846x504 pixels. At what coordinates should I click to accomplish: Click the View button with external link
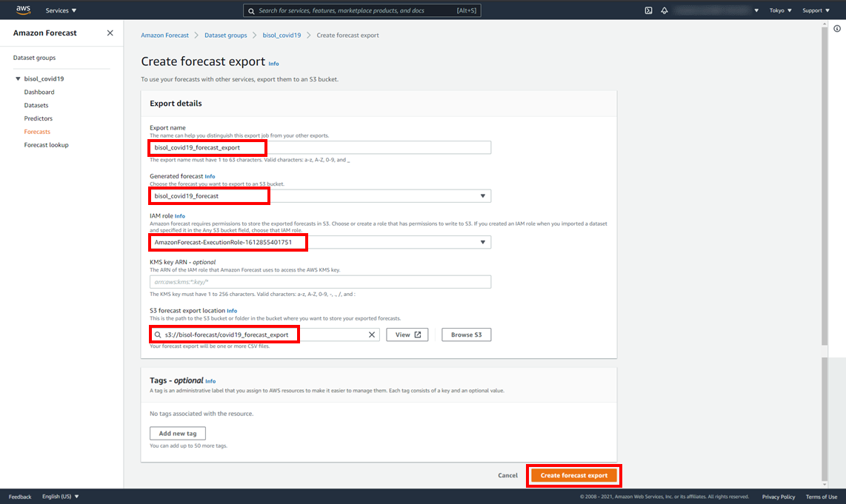(407, 335)
